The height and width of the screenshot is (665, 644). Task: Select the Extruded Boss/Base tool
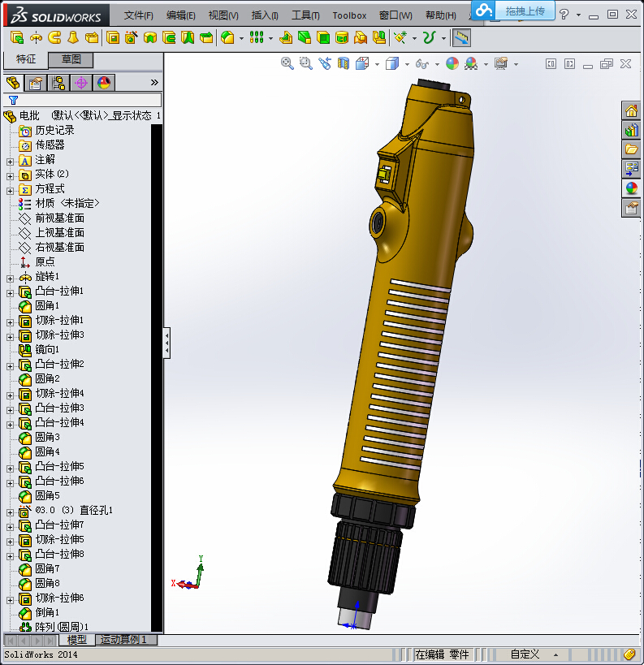[17, 37]
